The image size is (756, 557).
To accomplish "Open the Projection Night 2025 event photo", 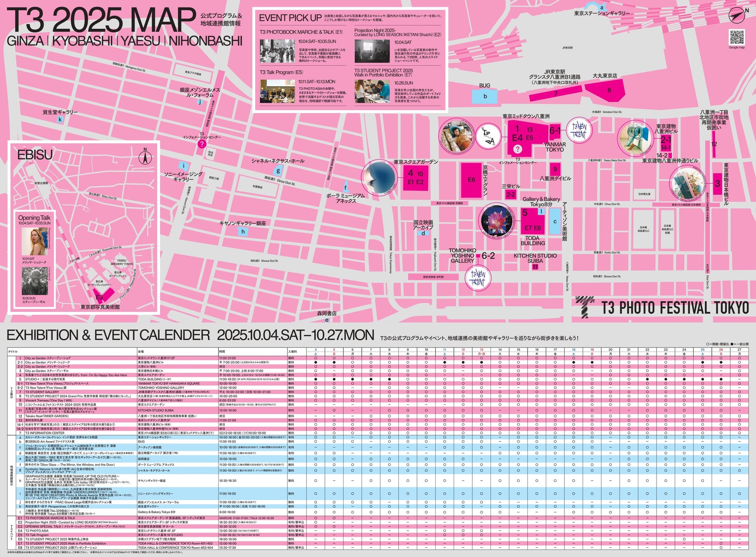I will 372,51.
